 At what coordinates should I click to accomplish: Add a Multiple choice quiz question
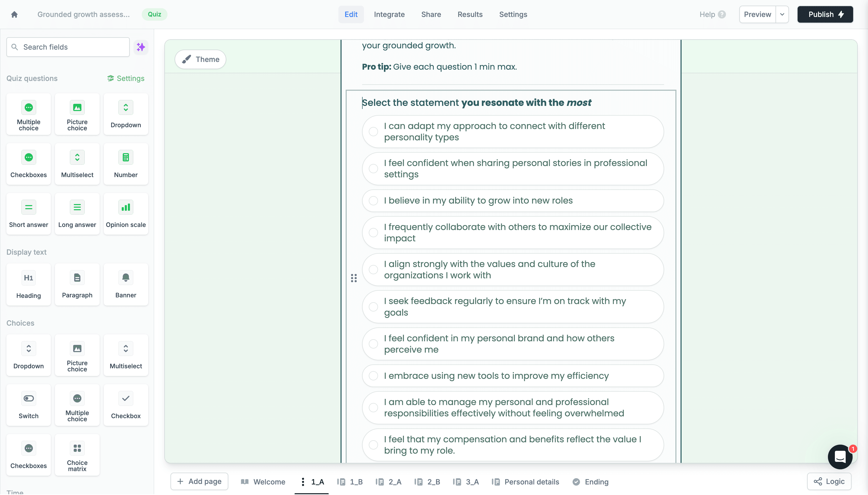pyautogui.click(x=29, y=115)
